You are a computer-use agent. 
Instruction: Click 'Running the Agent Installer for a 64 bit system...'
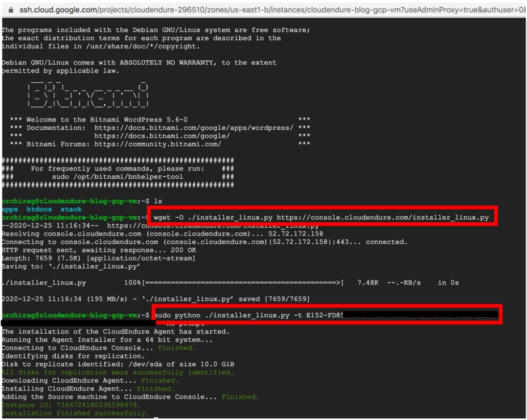pyautogui.click(x=107, y=340)
